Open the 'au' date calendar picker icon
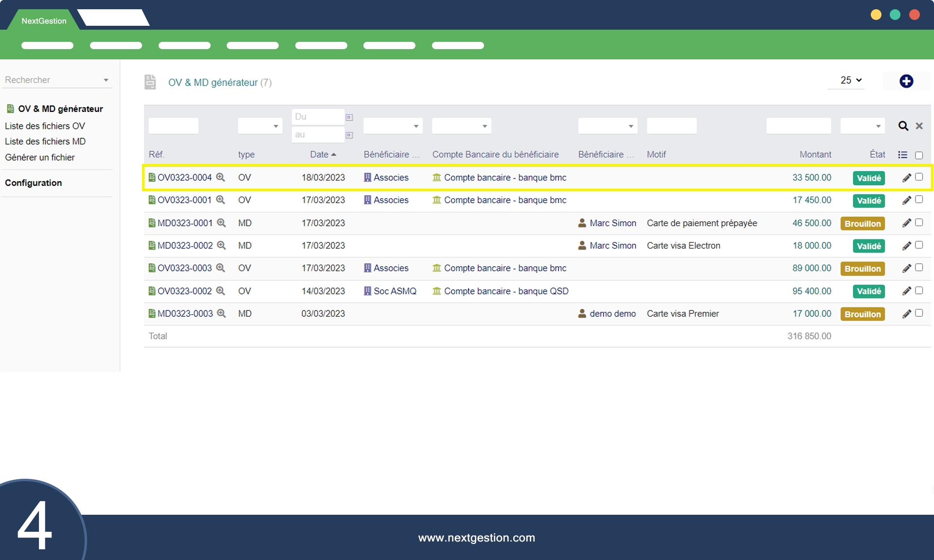934x560 pixels. (349, 135)
